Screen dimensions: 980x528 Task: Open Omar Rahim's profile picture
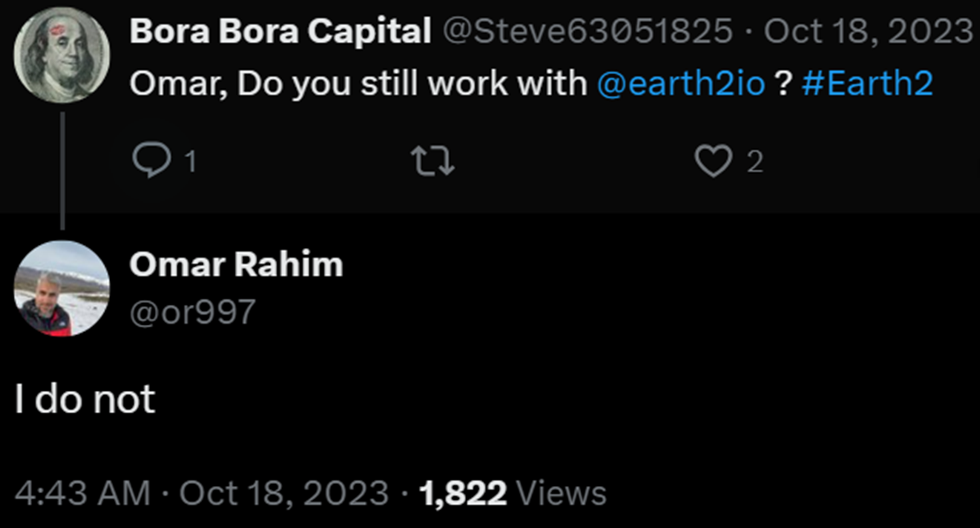pyautogui.click(x=61, y=288)
